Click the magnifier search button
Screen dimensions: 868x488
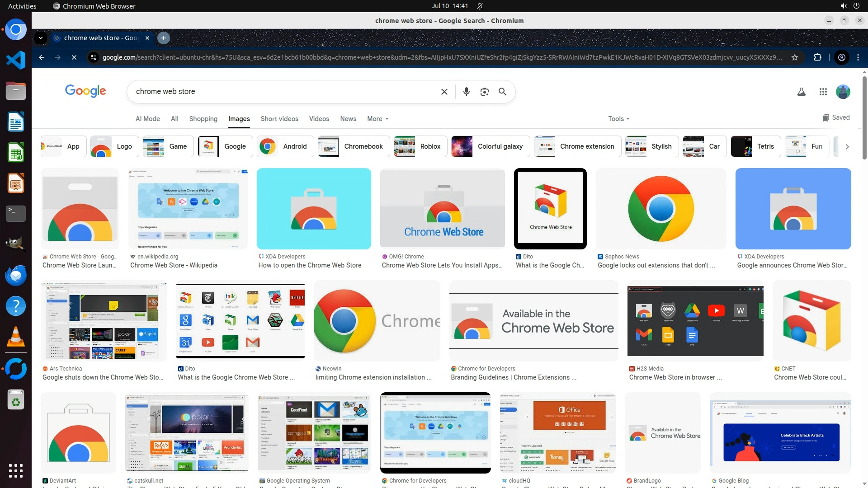pos(502,92)
